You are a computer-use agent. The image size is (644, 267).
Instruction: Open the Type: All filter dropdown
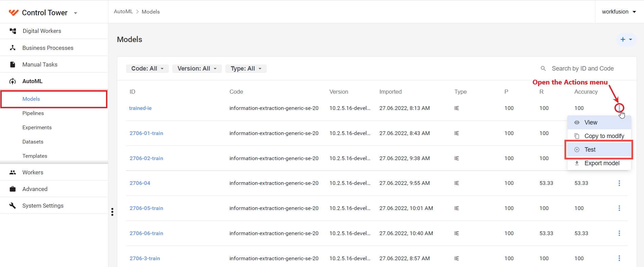246,69
